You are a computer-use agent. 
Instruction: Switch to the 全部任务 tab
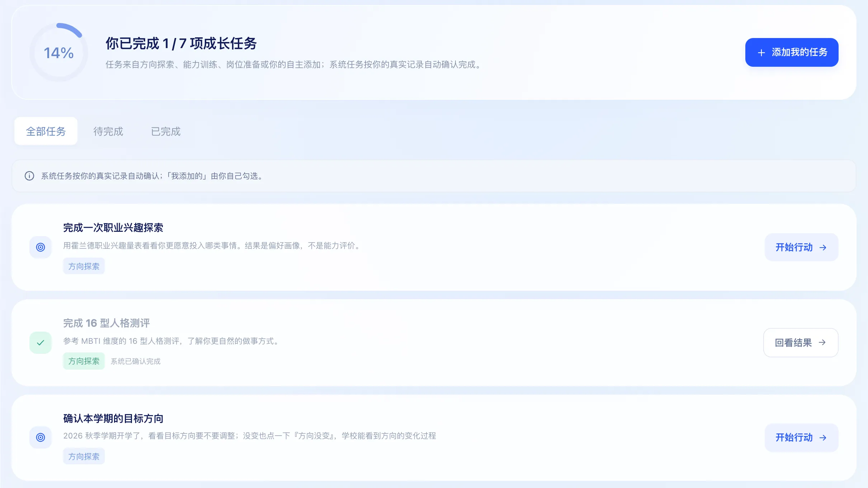[46, 131]
